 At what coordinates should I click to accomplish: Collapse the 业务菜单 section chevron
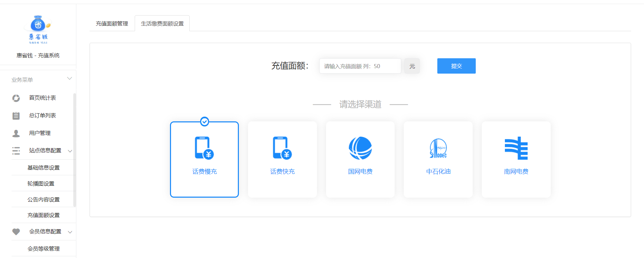(x=70, y=79)
